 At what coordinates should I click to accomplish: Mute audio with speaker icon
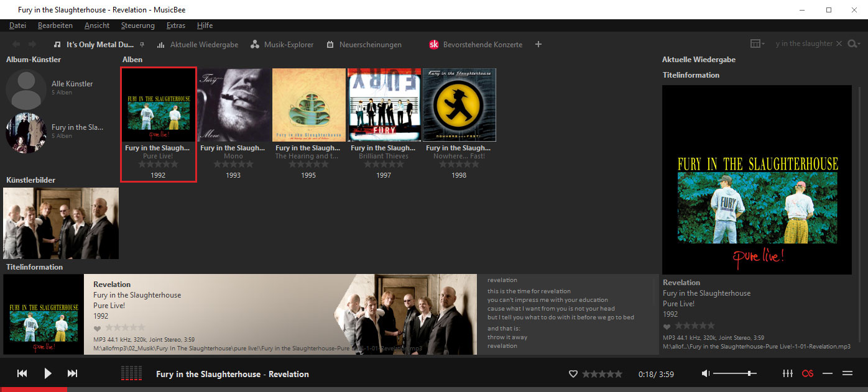(x=706, y=373)
